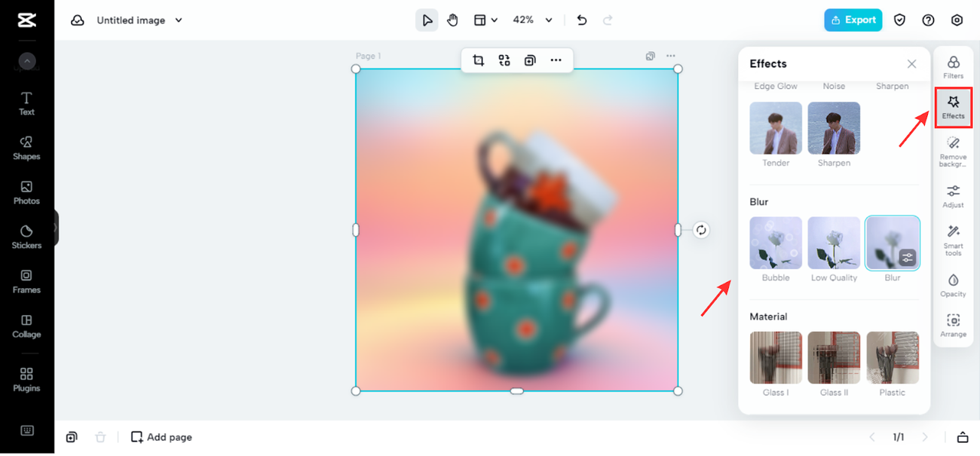Open the Opacity control
980x456 pixels.
point(953,285)
